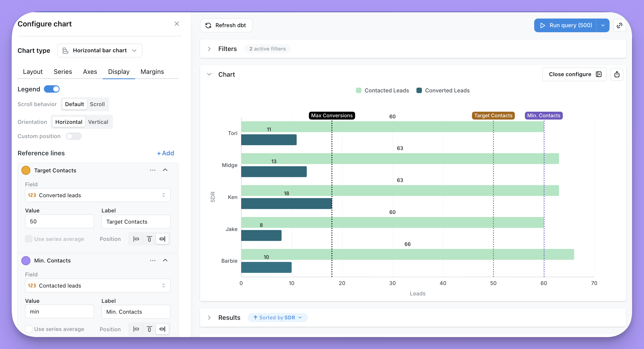The width and height of the screenshot is (644, 349).
Task: Set Target Contacts label position to end
Action: [x=162, y=239]
